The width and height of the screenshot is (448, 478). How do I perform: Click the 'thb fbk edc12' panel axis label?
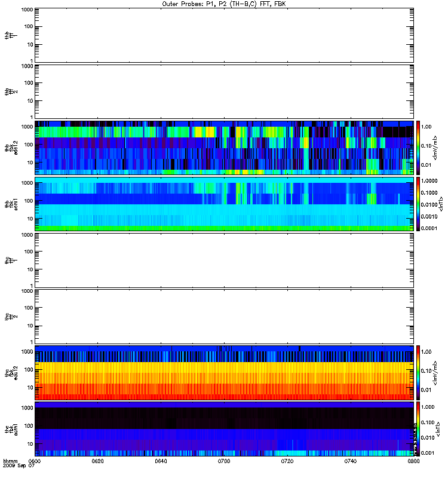pos(11,148)
